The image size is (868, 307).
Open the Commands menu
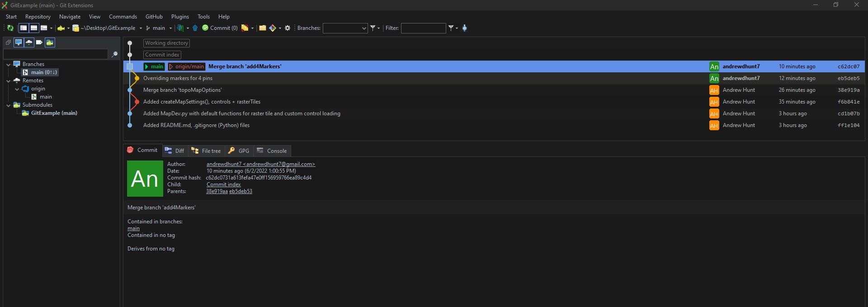point(123,17)
